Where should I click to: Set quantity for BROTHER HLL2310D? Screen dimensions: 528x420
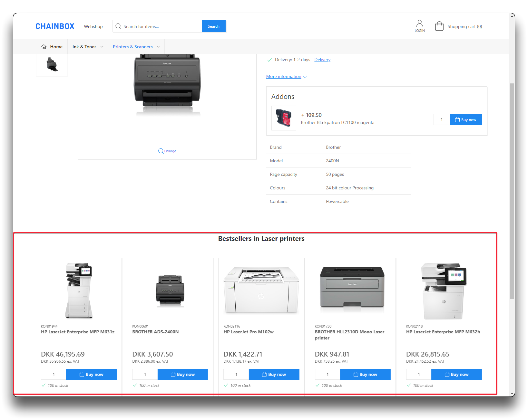pyautogui.click(x=327, y=374)
